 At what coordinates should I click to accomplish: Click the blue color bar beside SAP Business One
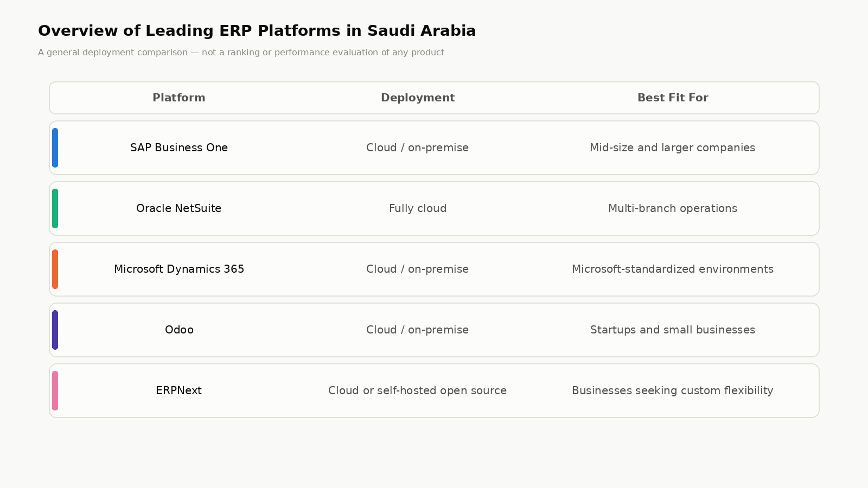[55, 147]
